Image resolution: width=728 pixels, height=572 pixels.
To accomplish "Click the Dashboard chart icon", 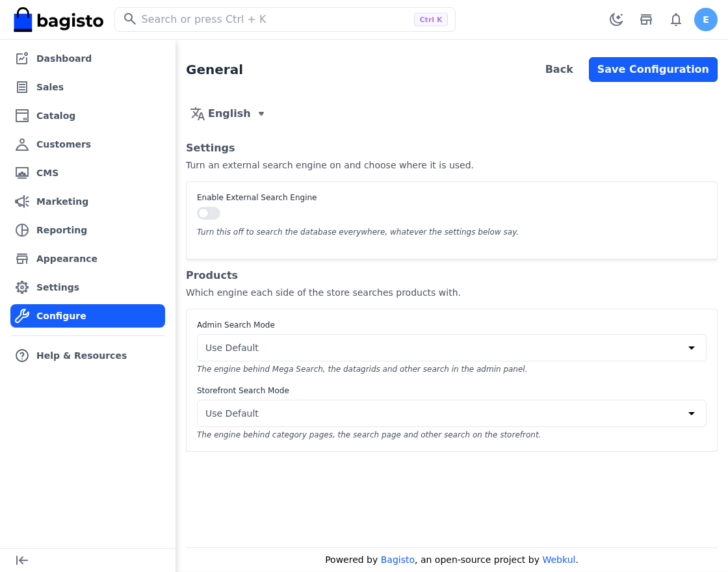I will 22,58.
